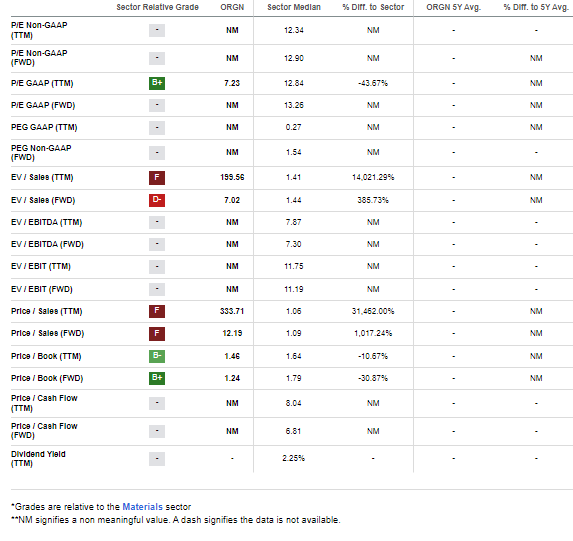The height and width of the screenshot is (541, 573).
Task: Click the 31,462.00% sector difference value
Action: coord(373,311)
